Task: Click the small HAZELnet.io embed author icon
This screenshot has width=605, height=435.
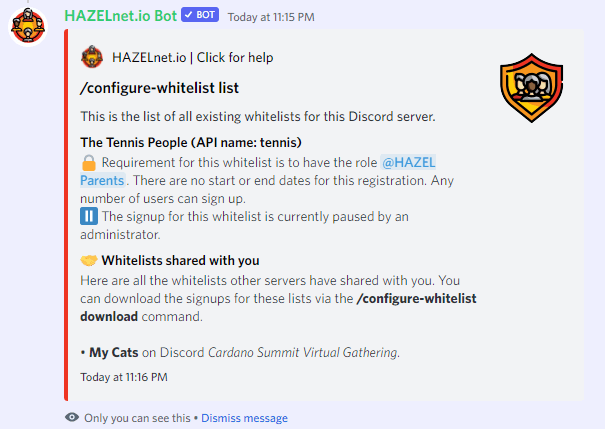Action: pos(92,57)
